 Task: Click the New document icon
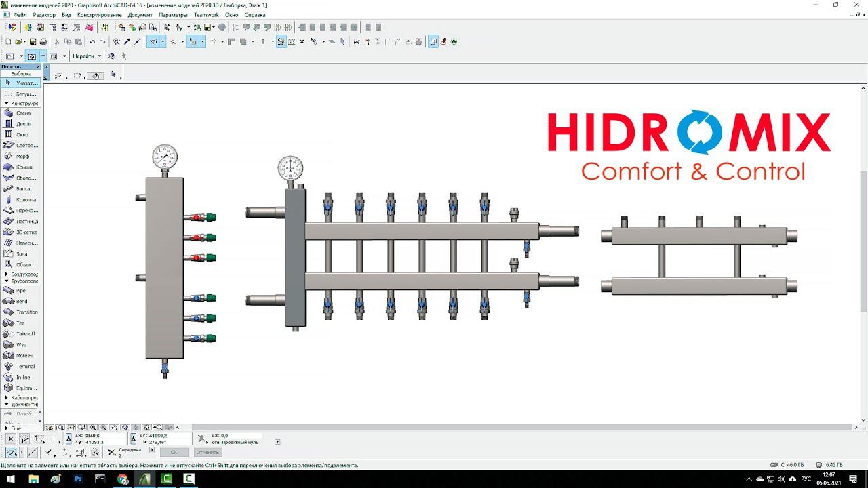tap(9, 42)
